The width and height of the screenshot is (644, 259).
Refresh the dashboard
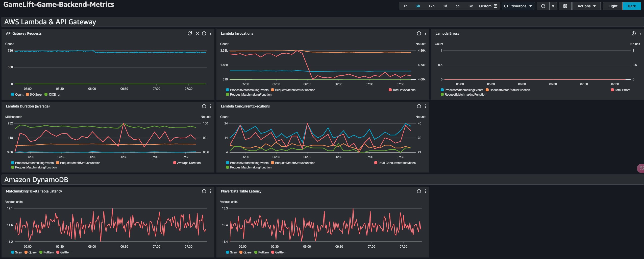click(543, 6)
